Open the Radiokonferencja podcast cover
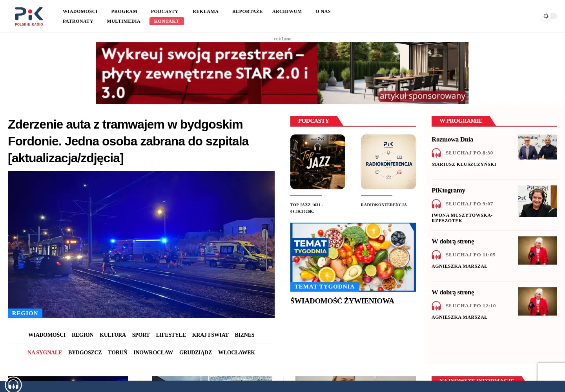The height and width of the screenshot is (392, 565). [x=388, y=162]
